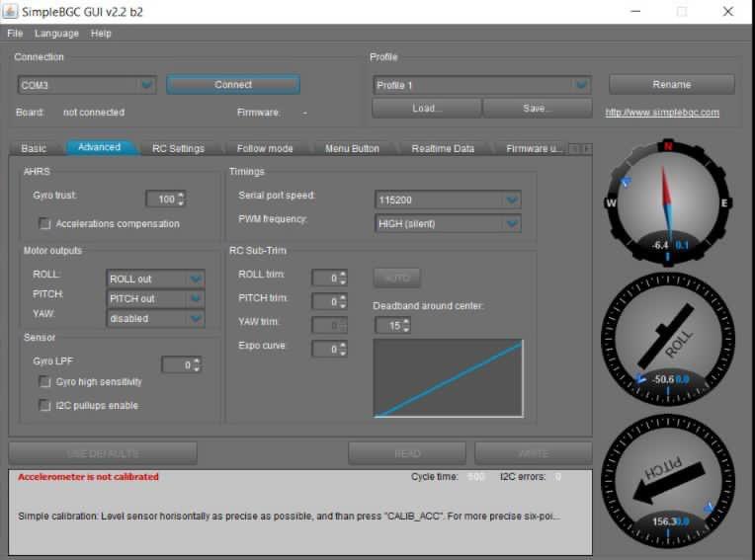
Task: Enable I2C pullups checkbox
Action: (x=44, y=406)
